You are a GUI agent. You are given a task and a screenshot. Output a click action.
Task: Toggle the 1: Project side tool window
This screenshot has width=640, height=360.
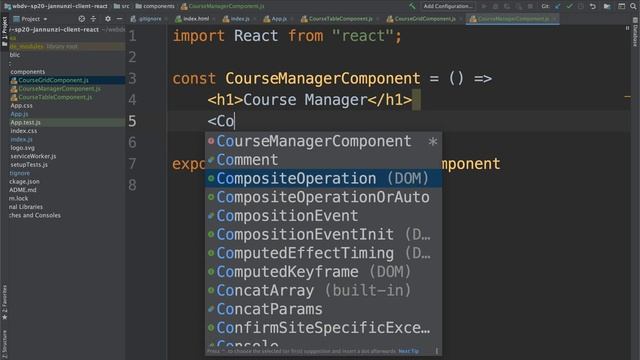(x=4, y=31)
